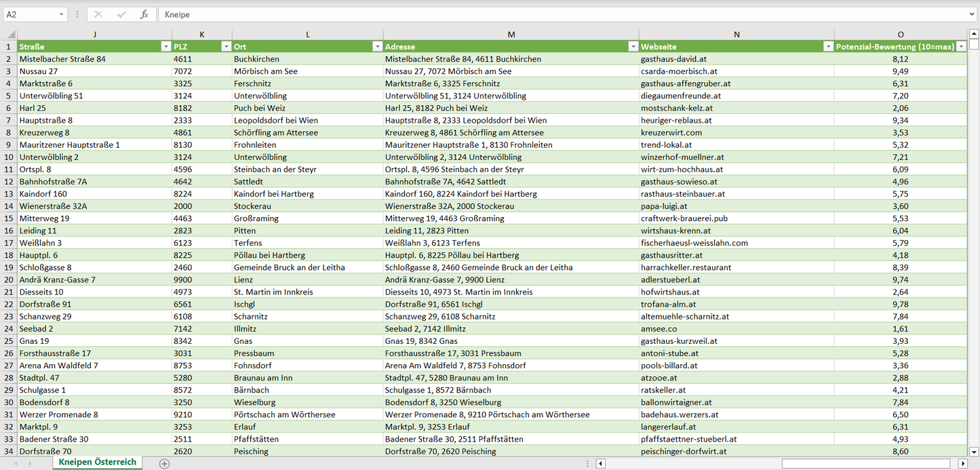Click the formula bar input field
This screenshot has height=470, width=980.
563,14
